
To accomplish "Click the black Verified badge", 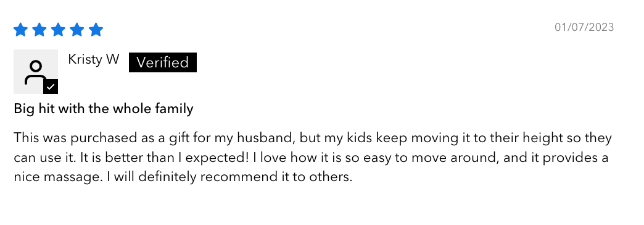I will [x=163, y=62].
